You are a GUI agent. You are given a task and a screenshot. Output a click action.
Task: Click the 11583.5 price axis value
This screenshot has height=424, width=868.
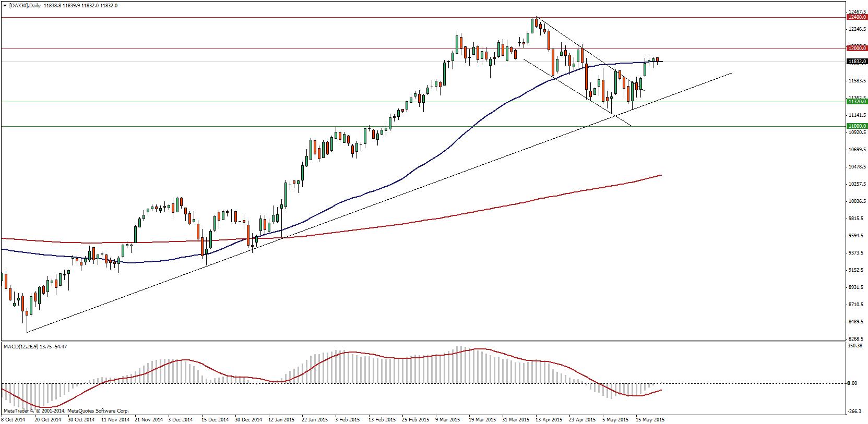[858, 81]
